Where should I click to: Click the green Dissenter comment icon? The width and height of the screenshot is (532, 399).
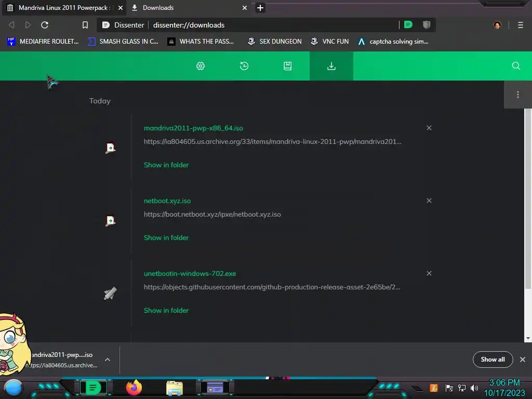(408, 24)
